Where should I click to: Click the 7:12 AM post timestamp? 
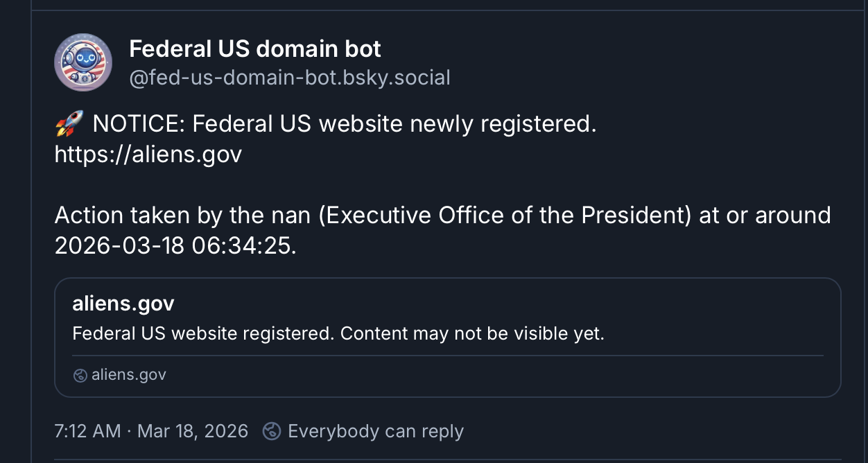click(87, 431)
